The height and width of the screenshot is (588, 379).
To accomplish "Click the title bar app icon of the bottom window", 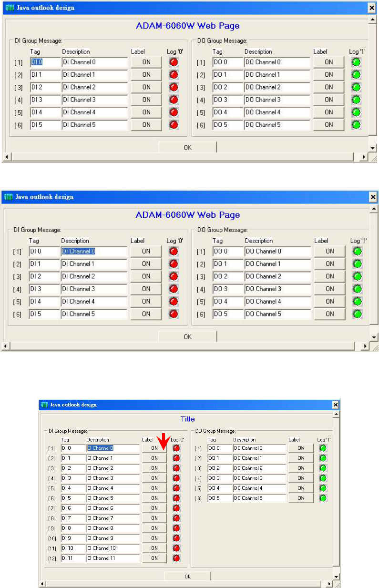I will point(44,405).
